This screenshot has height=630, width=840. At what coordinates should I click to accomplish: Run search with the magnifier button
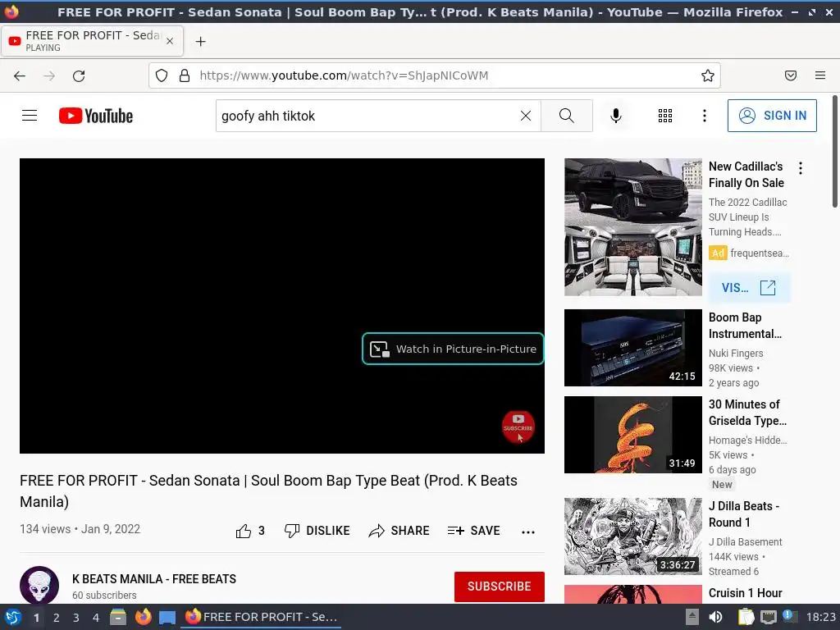point(566,116)
